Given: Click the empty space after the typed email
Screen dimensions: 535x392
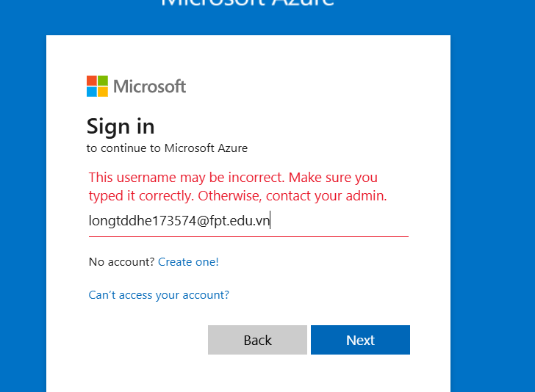Looking at the screenshot, I should [340, 221].
